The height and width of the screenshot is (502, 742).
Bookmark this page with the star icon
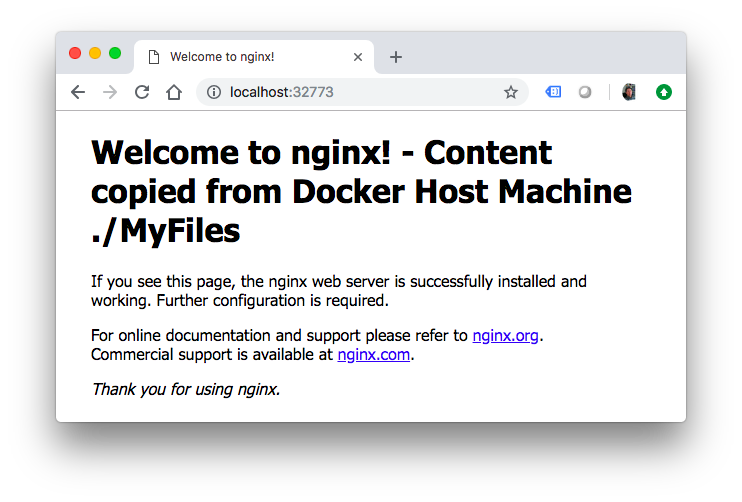coord(511,92)
